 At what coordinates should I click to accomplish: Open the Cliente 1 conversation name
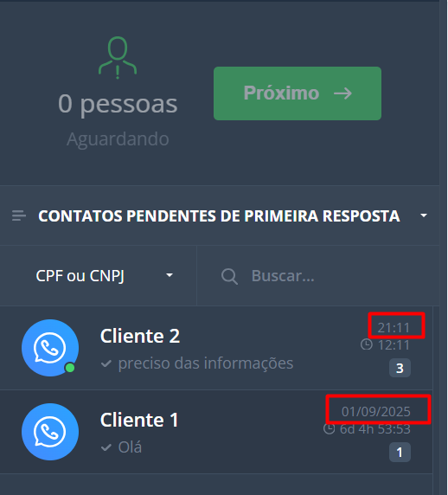pos(139,420)
